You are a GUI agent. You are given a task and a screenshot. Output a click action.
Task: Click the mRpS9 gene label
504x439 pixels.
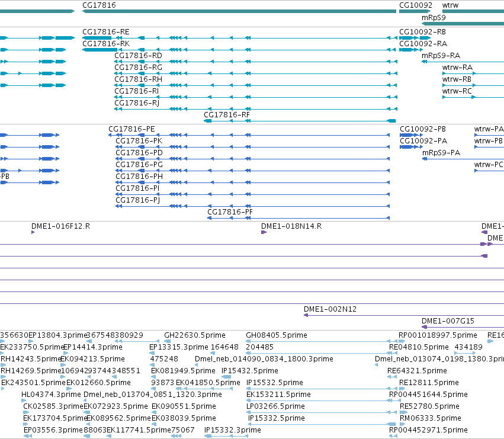click(434, 18)
